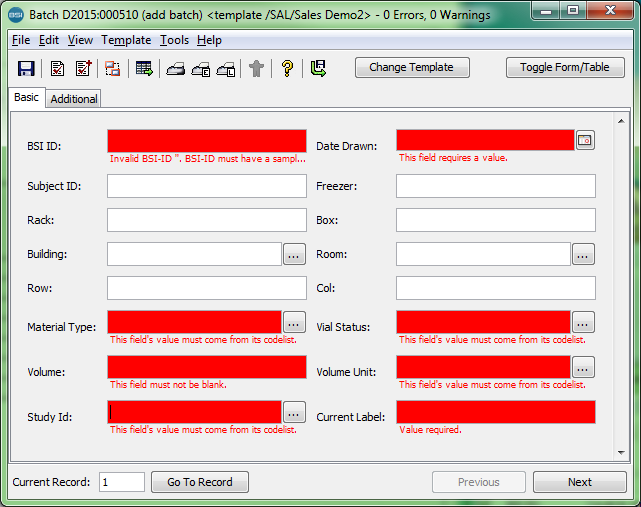Open Building lookup ellipsis button

click(x=294, y=254)
